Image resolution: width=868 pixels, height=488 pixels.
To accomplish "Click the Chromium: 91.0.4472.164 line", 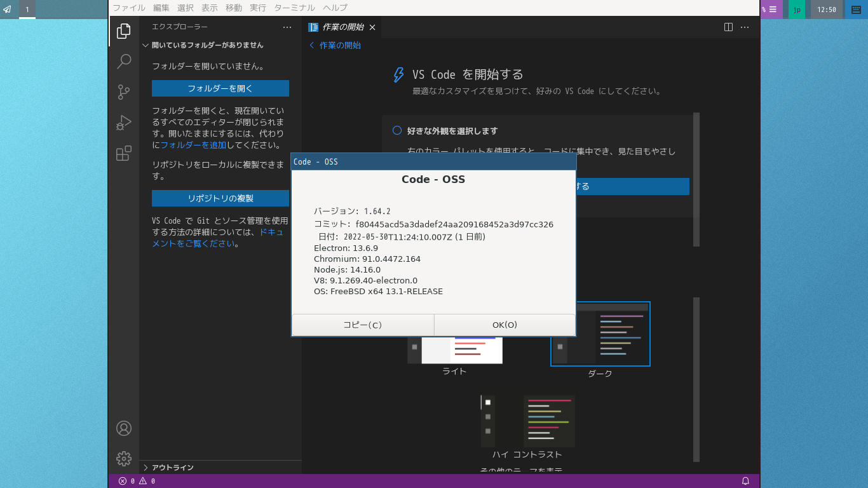I will click(x=367, y=259).
